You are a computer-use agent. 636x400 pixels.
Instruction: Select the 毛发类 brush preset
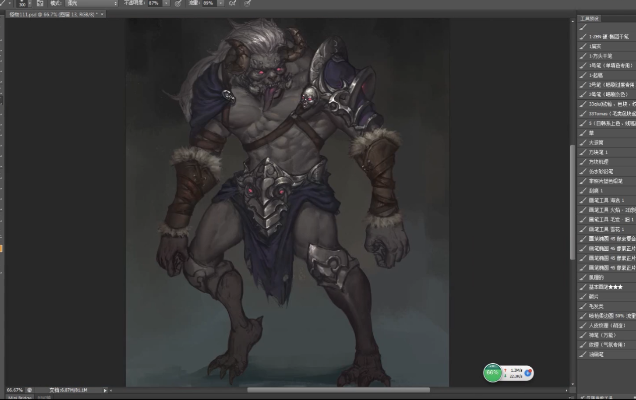tap(607, 307)
